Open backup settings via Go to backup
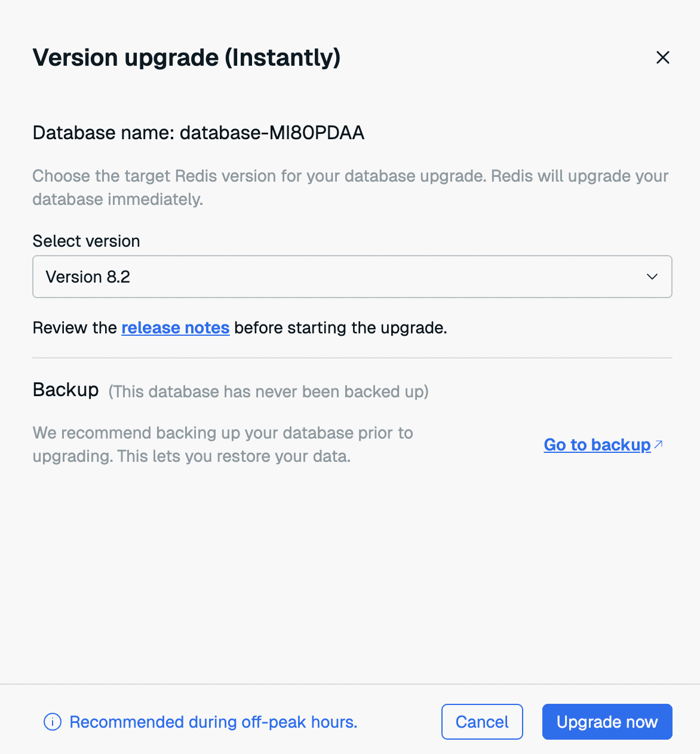The image size is (700, 754). click(597, 445)
